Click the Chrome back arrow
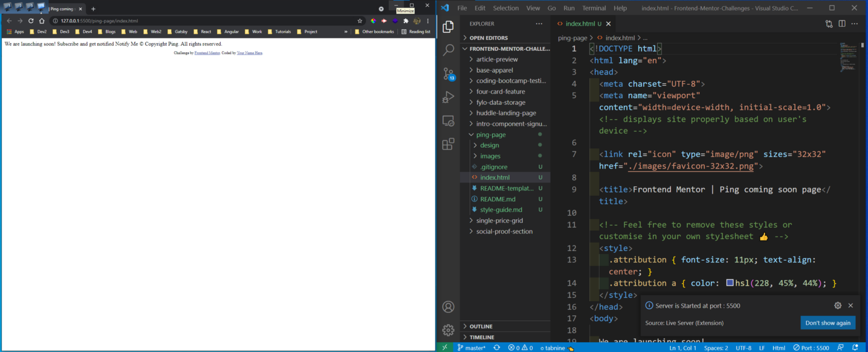 click(9, 20)
